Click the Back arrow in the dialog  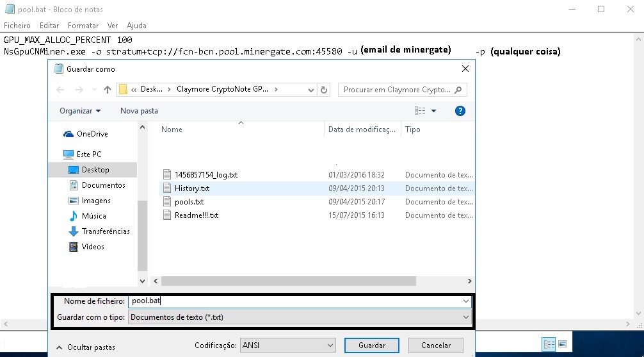[60, 90]
